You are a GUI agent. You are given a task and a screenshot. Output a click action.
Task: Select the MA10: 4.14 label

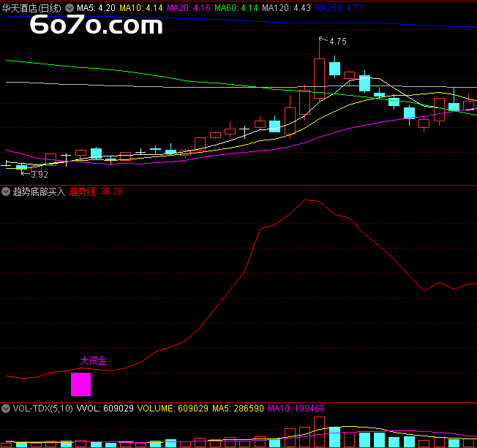141,8
